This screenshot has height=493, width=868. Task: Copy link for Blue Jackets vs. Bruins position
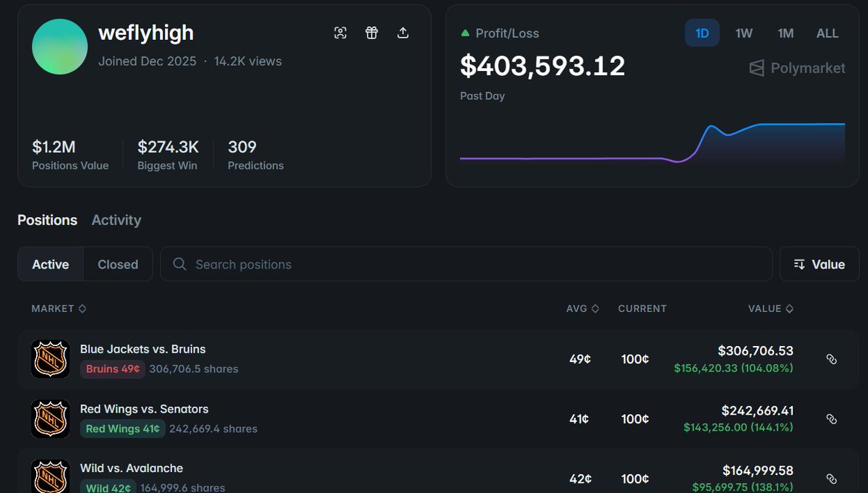pos(832,359)
